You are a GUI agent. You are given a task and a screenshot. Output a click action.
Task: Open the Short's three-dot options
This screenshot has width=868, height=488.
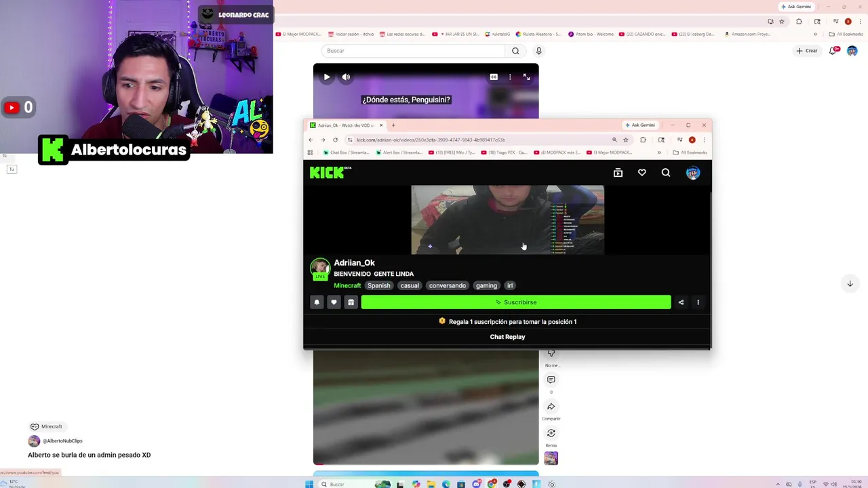(x=510, y=77)
